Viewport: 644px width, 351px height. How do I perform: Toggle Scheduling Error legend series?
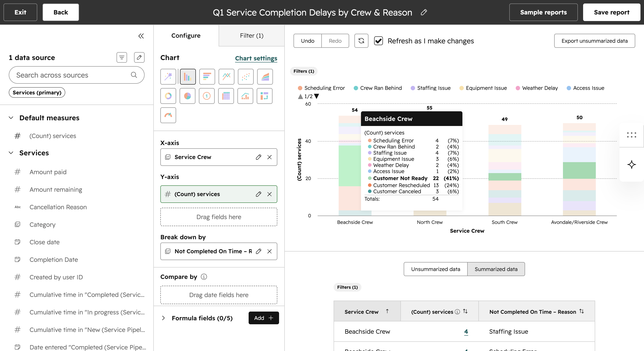(x=321, y=88)
